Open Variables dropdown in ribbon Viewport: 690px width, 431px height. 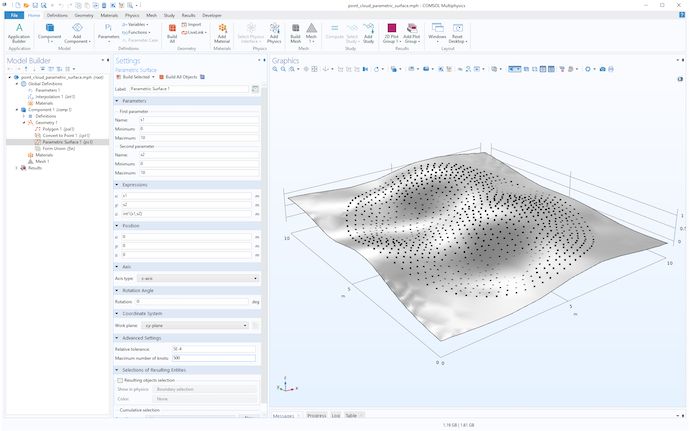tap(136, 25)
